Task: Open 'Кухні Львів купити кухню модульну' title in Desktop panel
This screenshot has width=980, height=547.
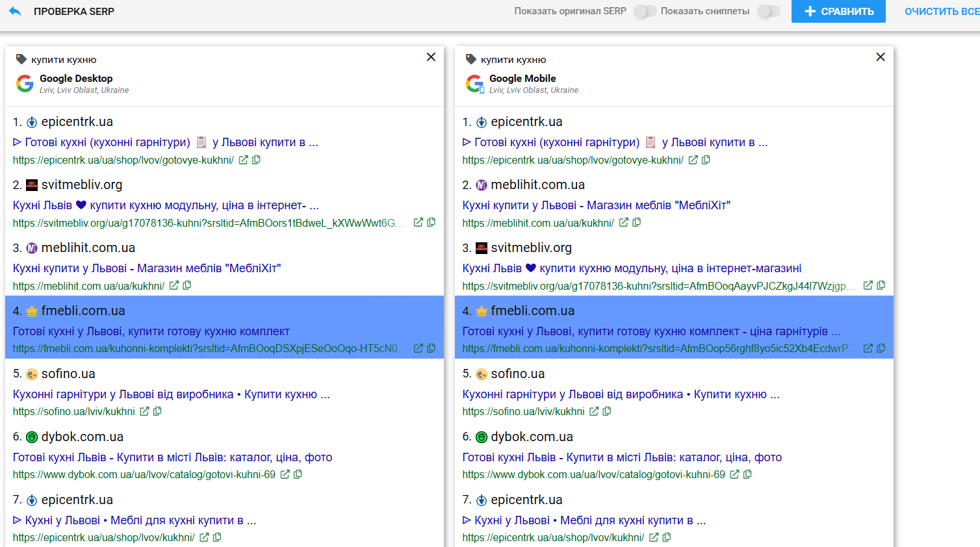Action: click(x=166, y=205)
